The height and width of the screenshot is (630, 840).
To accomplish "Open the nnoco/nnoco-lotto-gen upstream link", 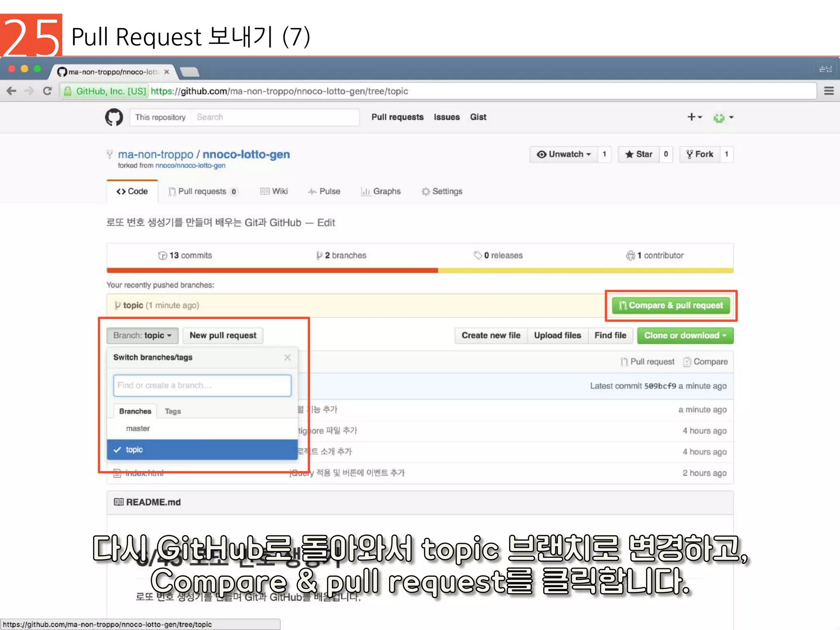I will 190,166.
